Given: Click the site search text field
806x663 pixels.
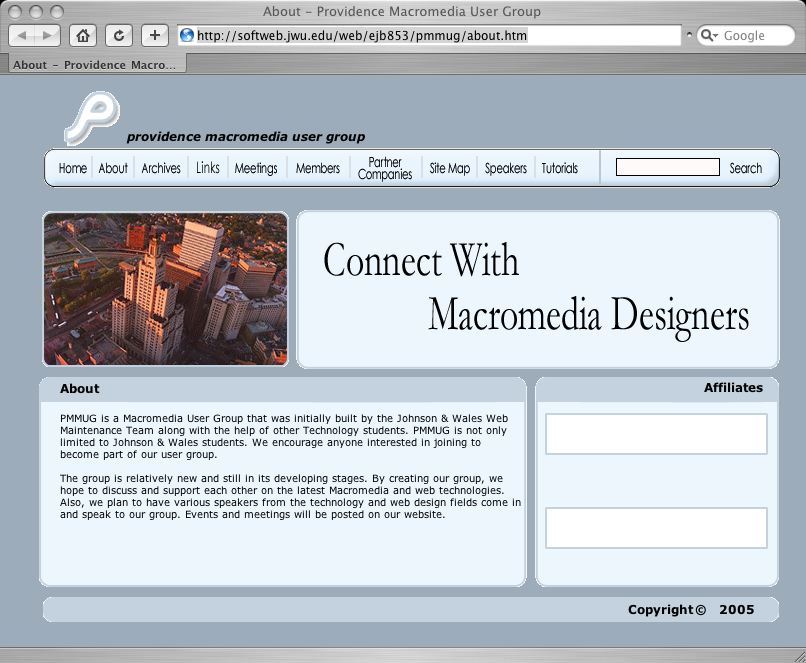Looking at the screenshot, I should 668,167.
